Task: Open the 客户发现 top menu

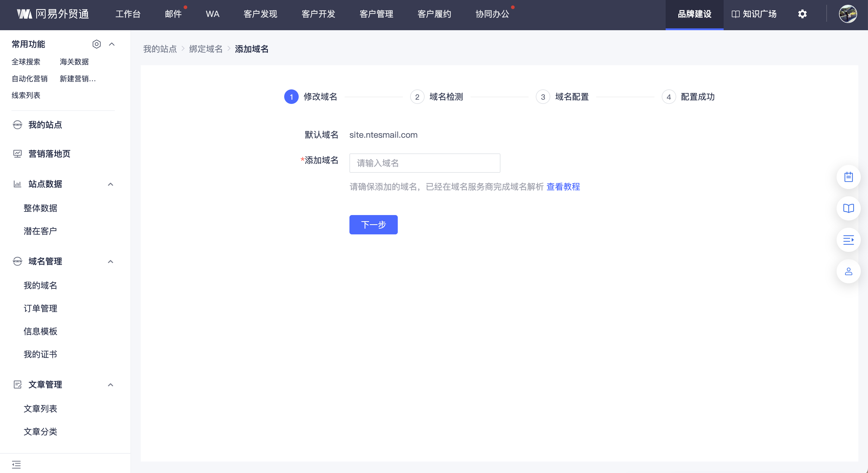Action: pos(260,14)
